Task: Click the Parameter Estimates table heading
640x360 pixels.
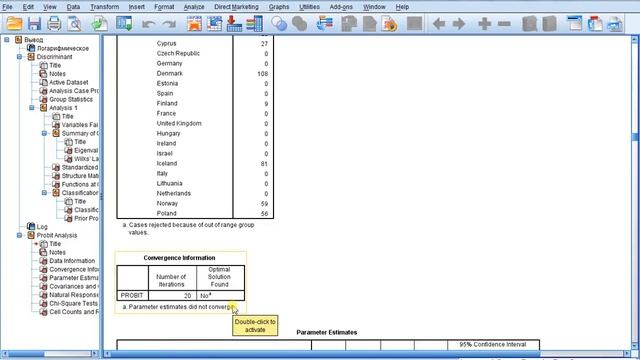Action: tap(327, 333)
